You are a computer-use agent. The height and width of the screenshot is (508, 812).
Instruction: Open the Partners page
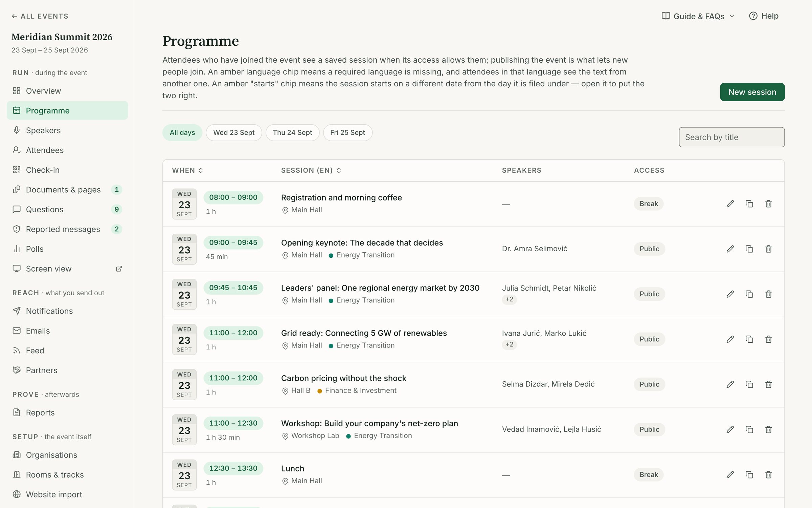(x=67, y=370)
